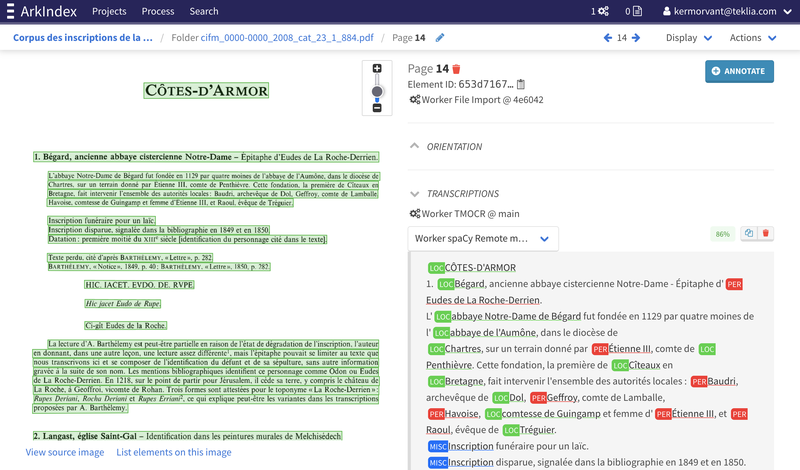800x470 pixels.
Task: Zoom out on the image viewer
Action: point(377,108)
